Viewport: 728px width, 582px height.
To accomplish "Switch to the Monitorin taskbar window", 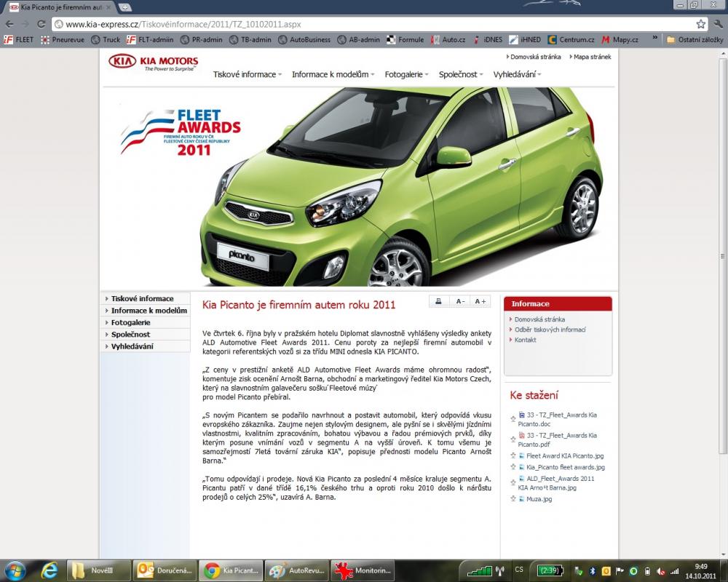I will (x=361, y=570).
